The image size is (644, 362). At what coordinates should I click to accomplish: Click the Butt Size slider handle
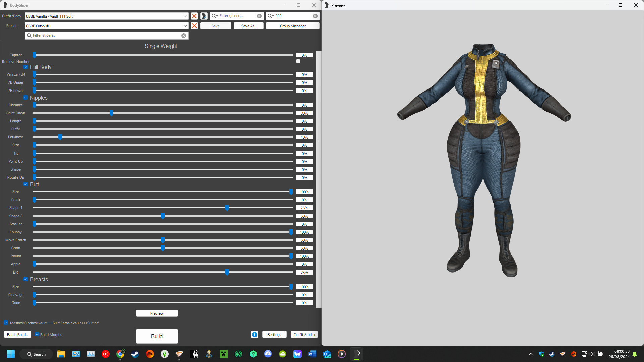click(291, 192)
